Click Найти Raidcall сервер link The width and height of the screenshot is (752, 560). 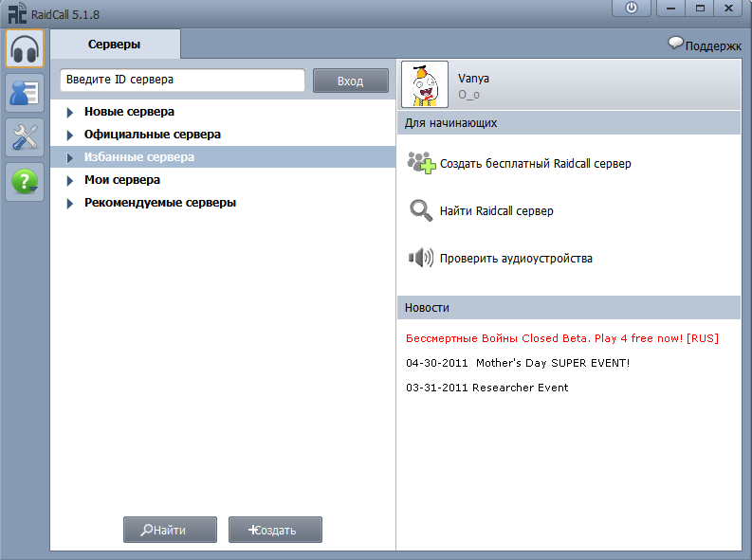pos(496,210)
